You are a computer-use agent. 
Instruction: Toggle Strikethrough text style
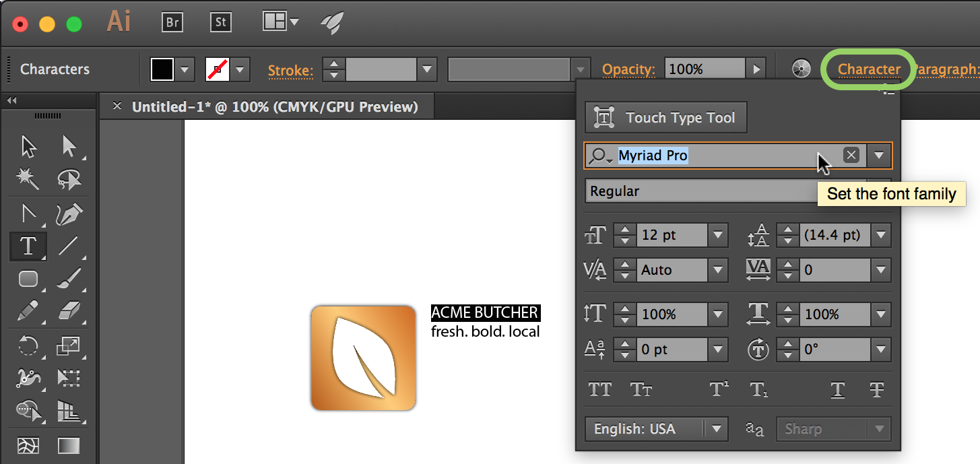(x=876, y=389)
